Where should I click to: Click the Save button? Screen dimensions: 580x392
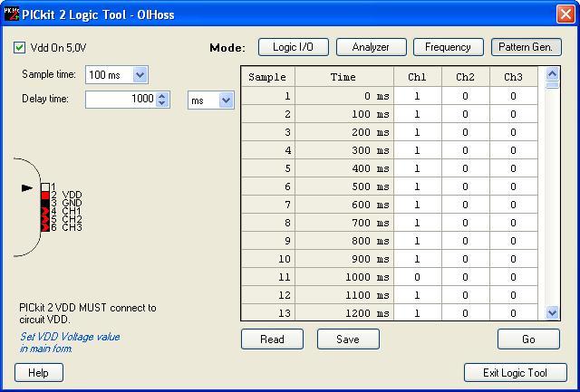348,339
